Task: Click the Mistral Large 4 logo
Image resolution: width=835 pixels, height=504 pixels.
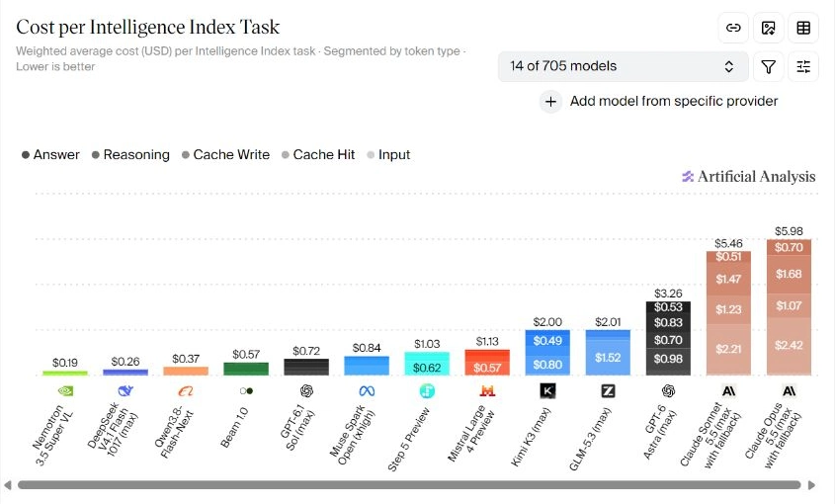Action: [487, 391]
